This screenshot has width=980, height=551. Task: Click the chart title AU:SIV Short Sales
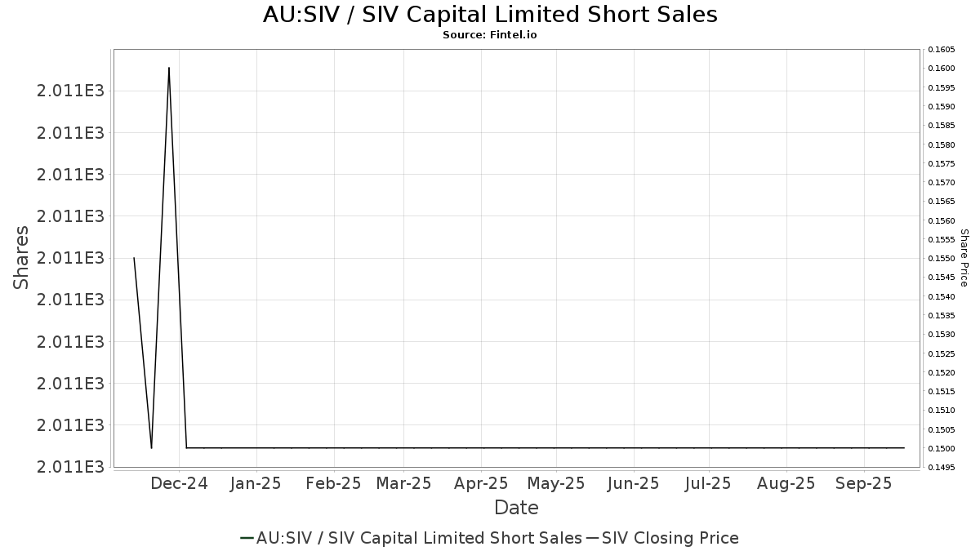(x=490, y=15)
